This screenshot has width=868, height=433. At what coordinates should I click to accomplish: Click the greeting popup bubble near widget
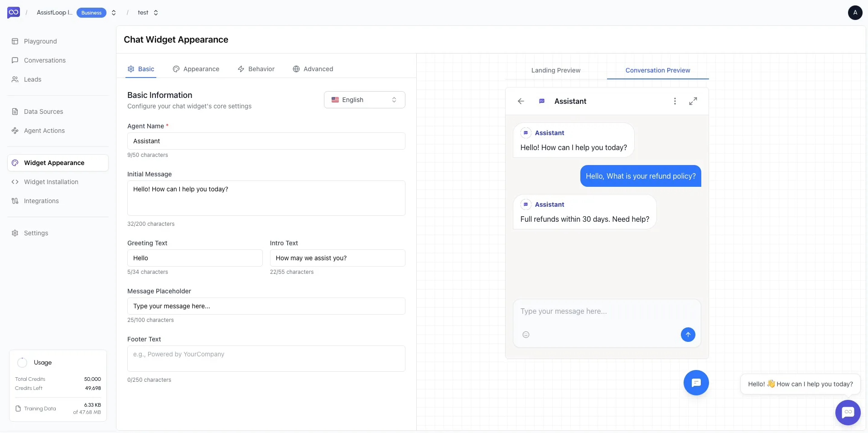(x=800, y=384)
